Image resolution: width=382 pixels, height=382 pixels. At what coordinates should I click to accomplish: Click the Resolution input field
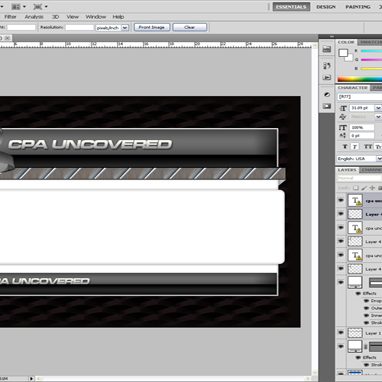pos(79,28)
